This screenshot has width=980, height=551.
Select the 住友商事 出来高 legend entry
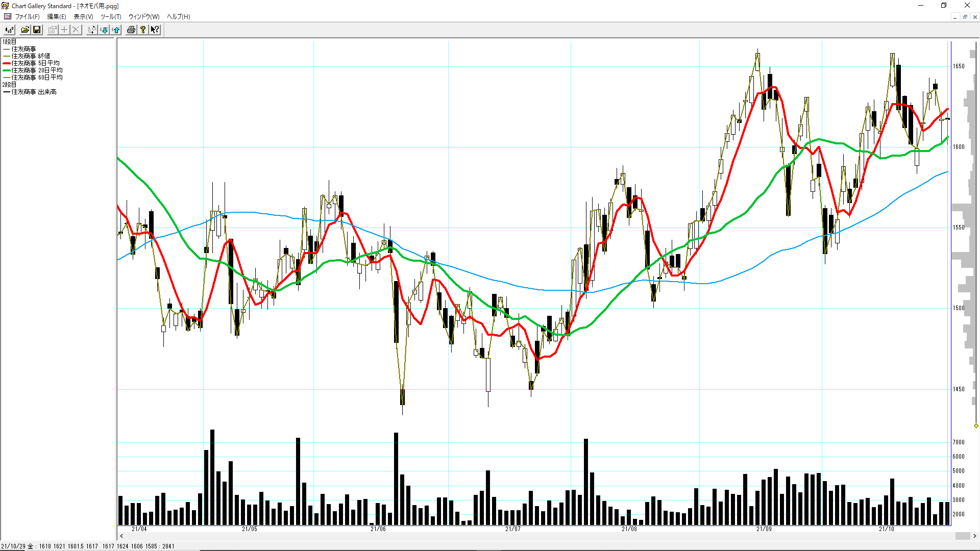(34, 92)
